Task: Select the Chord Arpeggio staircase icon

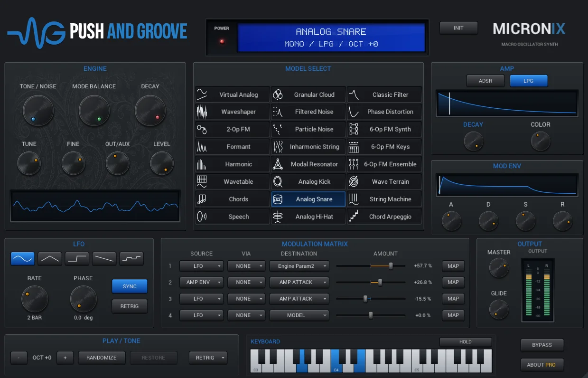Action: [x=354, y=217]
